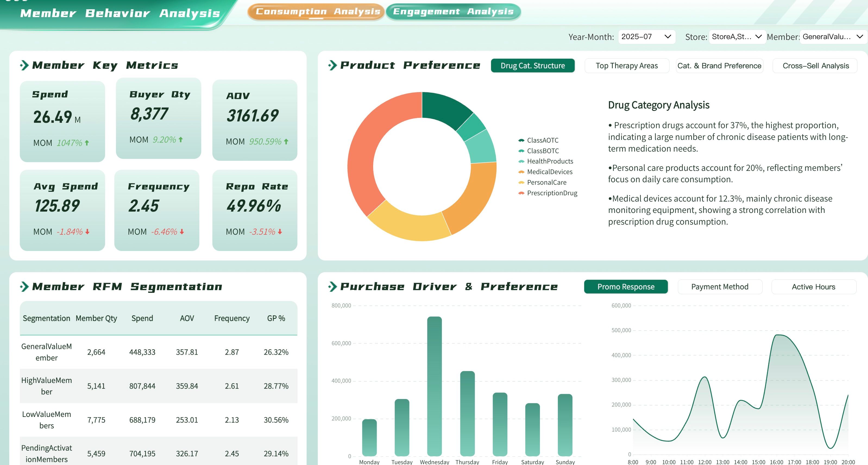Click the Purchase Driver & Preference arrow icon

[x=332, y=287]
